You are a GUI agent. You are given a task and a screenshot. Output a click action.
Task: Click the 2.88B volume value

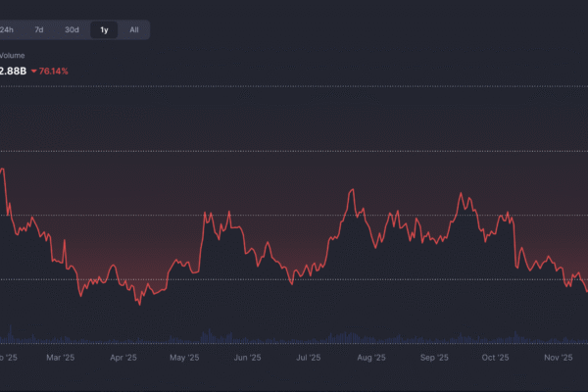13,72
